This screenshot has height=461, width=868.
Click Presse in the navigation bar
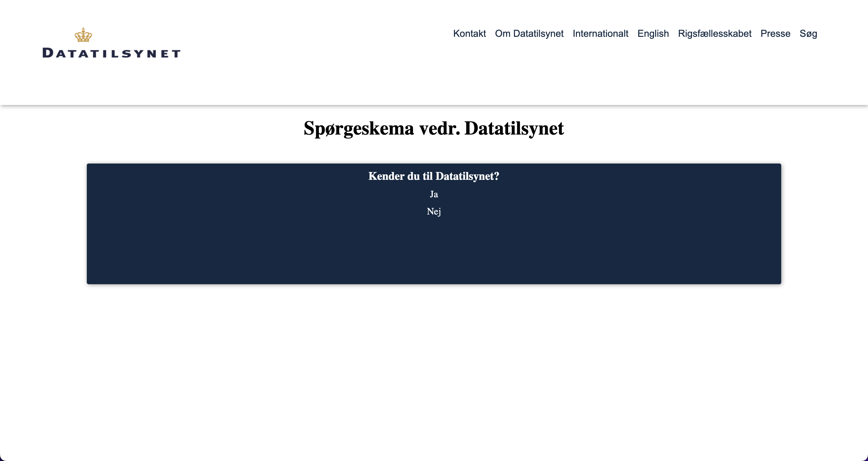pyautogui.click(x=775, y=33)
